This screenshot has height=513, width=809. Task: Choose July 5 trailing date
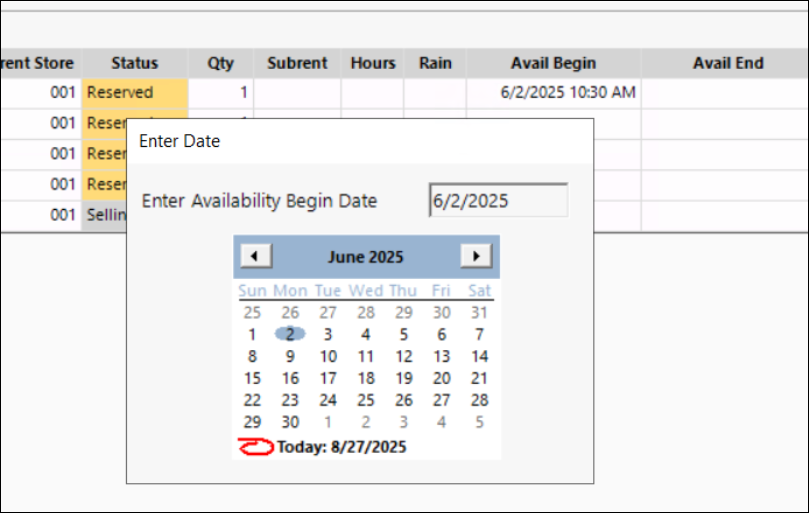tap(479, 422)
